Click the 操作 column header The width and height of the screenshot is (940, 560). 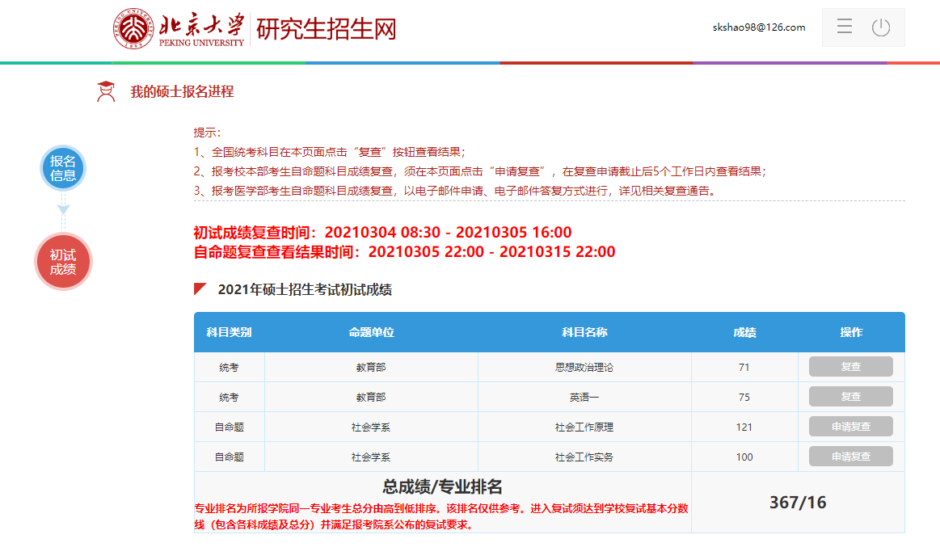(851, 332)
